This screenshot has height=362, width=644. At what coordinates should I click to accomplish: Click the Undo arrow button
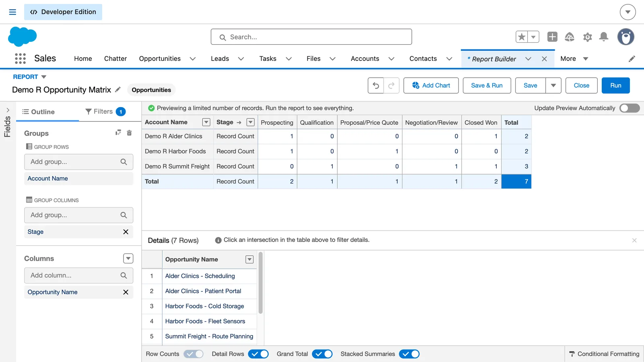pyautogui.click(x=376, y=86)
